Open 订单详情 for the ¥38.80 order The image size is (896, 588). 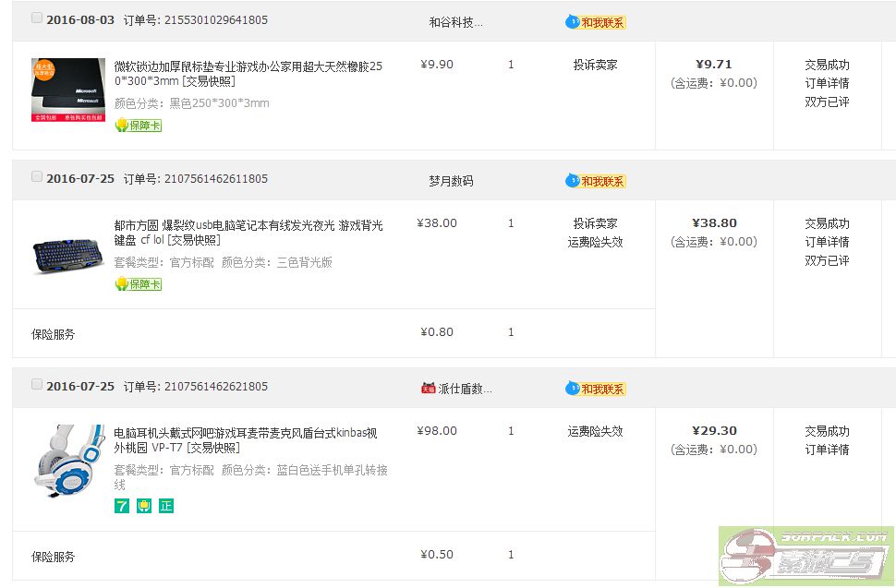[x=827, y=242]
